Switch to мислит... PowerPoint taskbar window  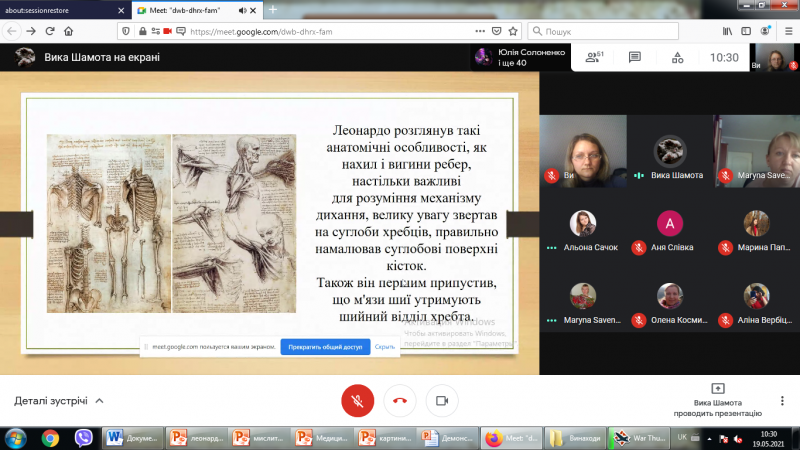point(259,438)
